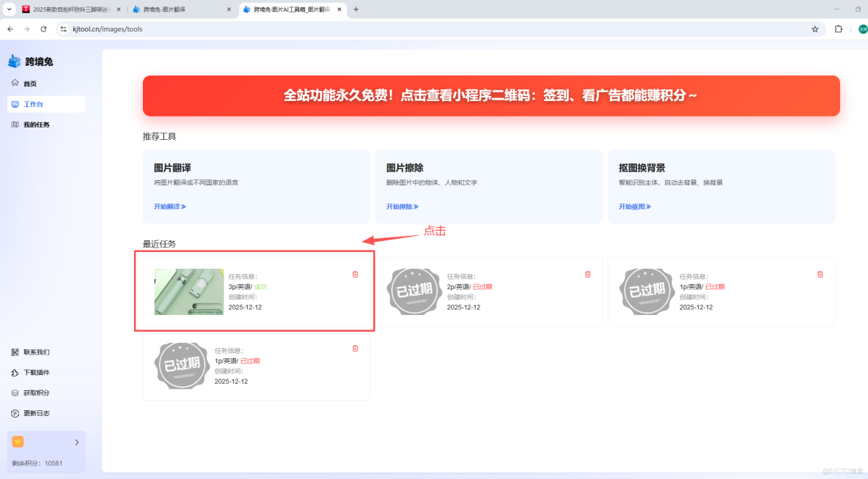Screen dimensions: 868x479
Task: Click the 联系我们 (contact us) sidebar icon
Action: (x=16, y=352)
